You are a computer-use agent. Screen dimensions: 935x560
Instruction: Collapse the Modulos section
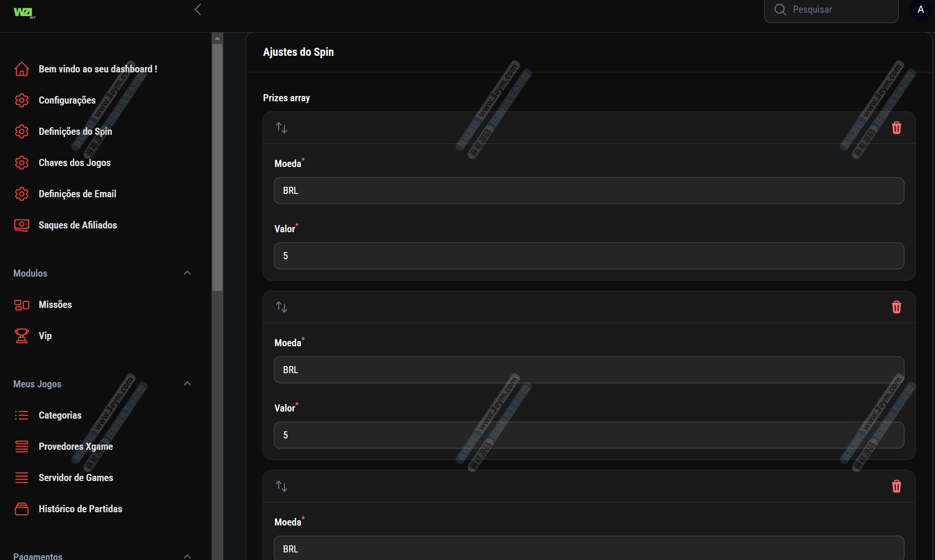(187, 273)
